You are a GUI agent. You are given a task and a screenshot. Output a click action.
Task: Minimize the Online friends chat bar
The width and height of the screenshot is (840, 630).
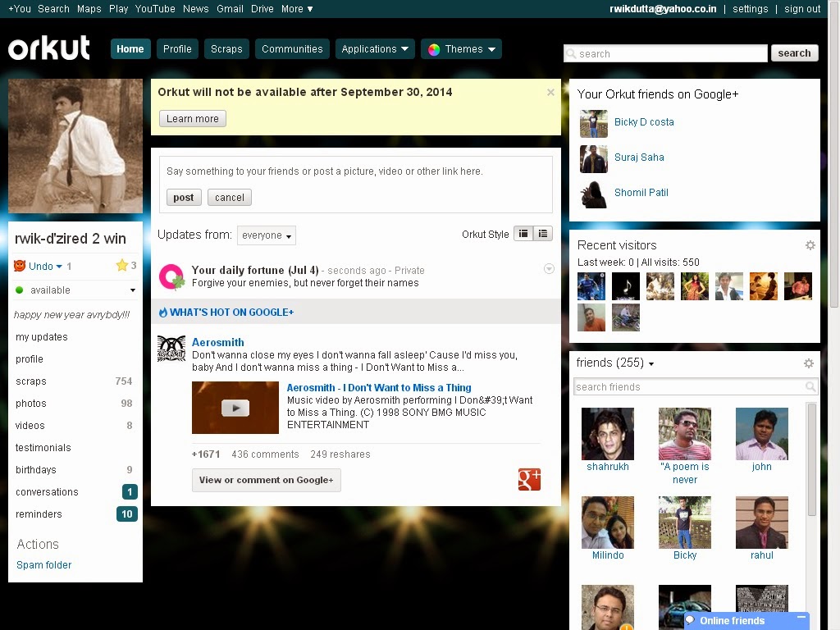pos(801,618)
